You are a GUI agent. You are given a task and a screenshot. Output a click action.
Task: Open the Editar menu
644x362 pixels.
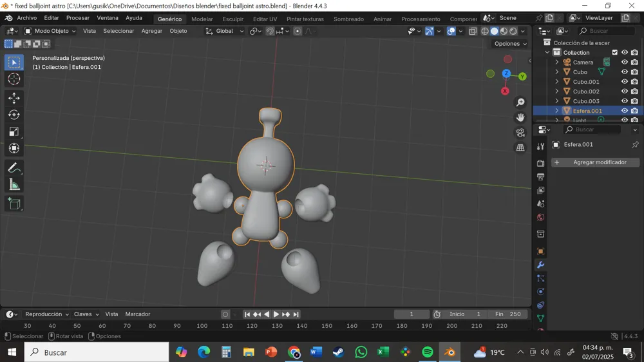pyautogui.click(x=52, y=18)
